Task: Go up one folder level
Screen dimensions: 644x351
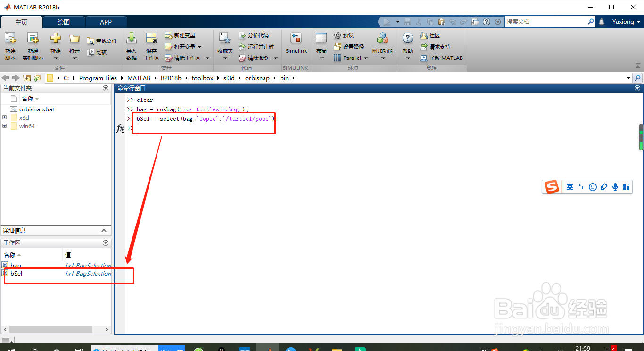Action: pos(27,78)
